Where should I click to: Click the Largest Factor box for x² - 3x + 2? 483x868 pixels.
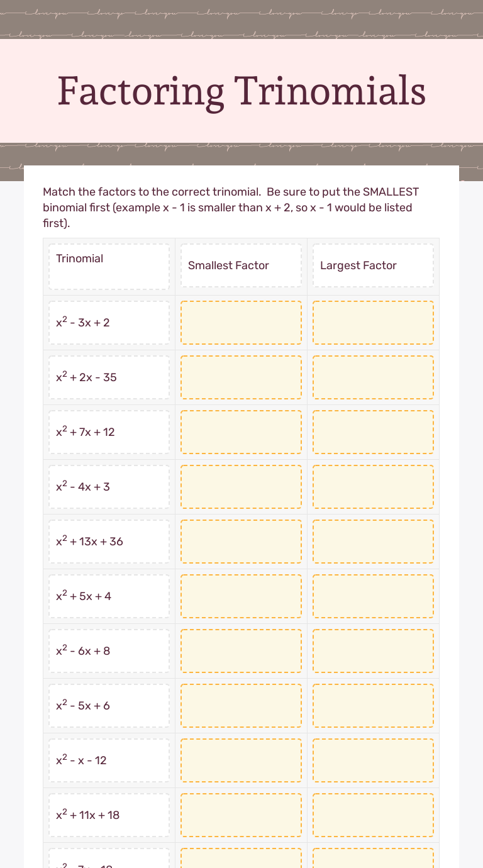373,323
